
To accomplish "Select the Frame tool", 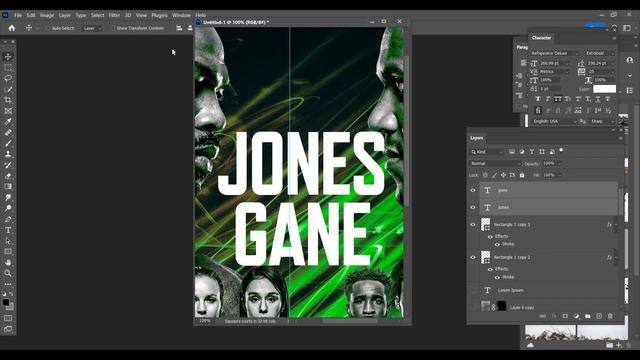I will [x=8, y=111].
